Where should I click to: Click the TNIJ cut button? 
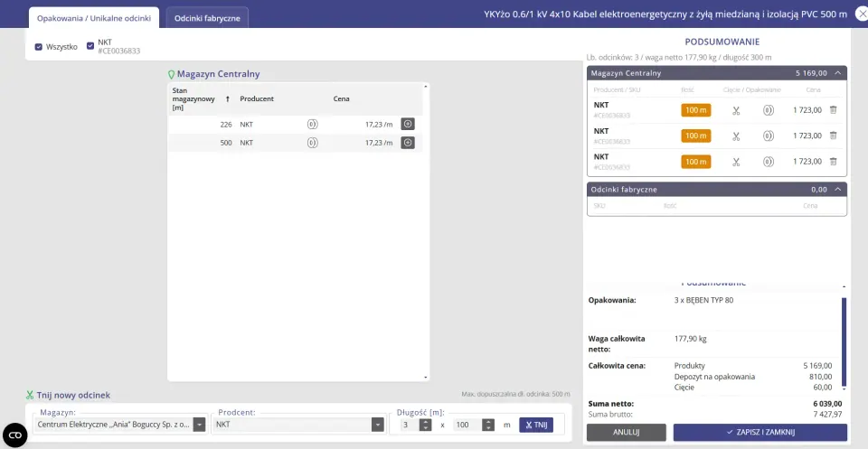tap(536, 425)
